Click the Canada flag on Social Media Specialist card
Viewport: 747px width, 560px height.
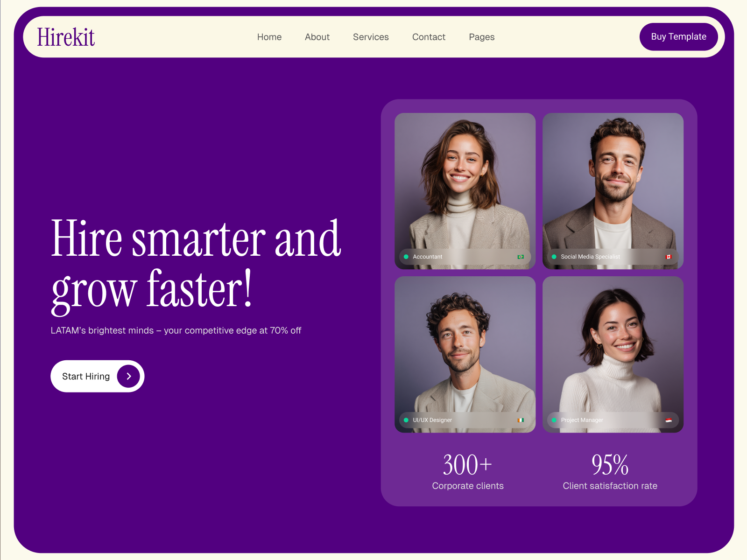coord(668,257)
